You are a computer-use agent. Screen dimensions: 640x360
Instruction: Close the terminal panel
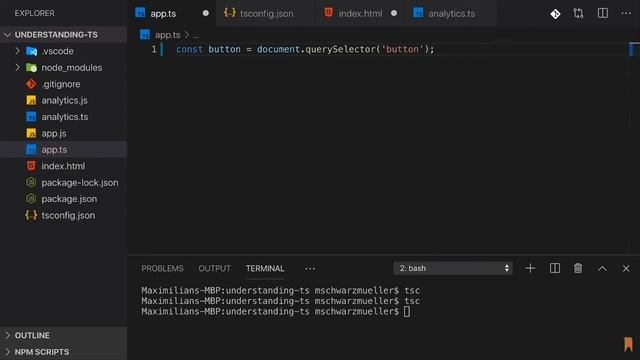coord(626,269)
